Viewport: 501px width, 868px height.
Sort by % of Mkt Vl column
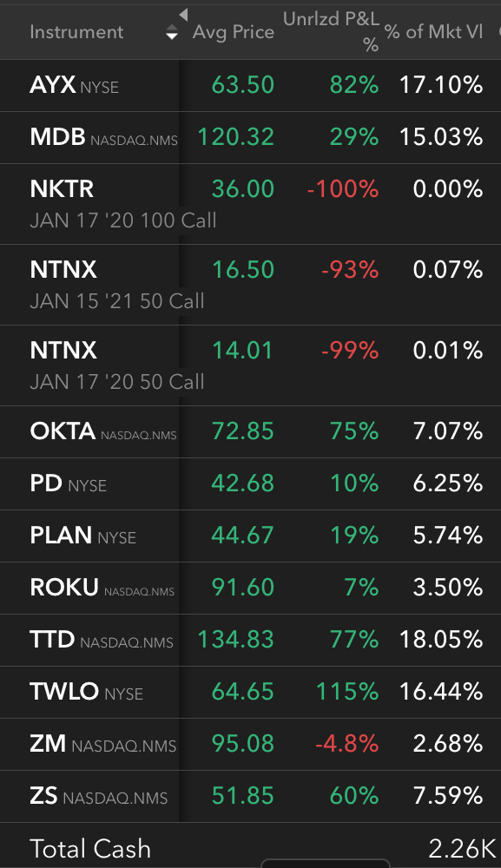[x=434, y=32]
